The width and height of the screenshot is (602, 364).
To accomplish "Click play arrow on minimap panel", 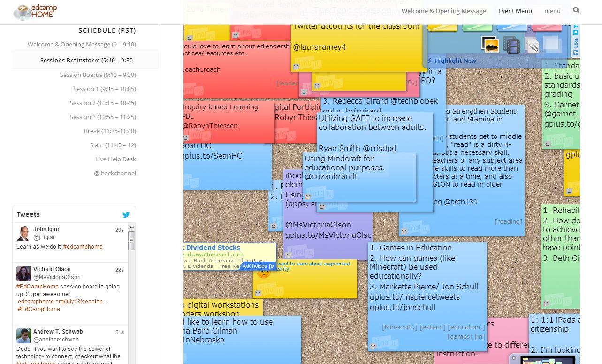I will 514,358.
